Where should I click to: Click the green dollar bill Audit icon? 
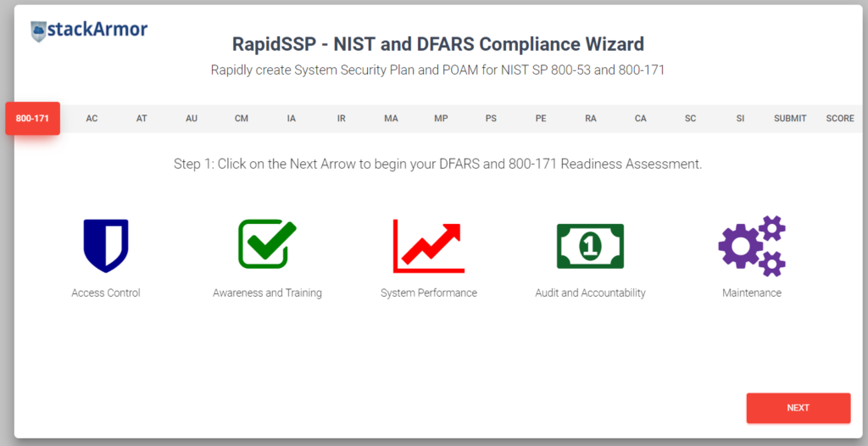(590, 246)
